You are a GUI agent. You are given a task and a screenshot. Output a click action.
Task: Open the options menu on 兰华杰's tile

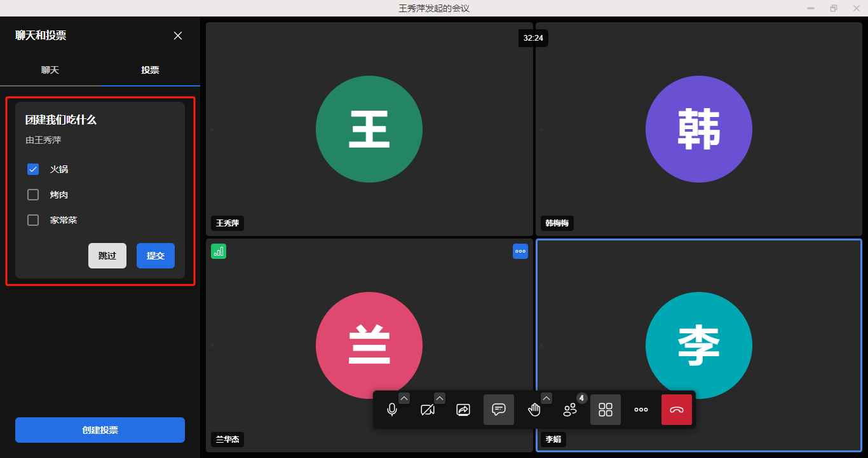point(520,251)
